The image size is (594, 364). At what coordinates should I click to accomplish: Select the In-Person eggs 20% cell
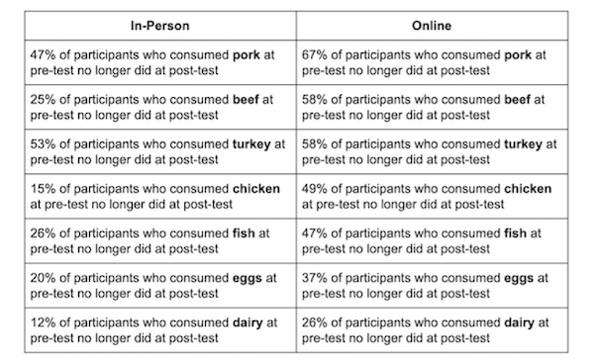coord(160,286)
